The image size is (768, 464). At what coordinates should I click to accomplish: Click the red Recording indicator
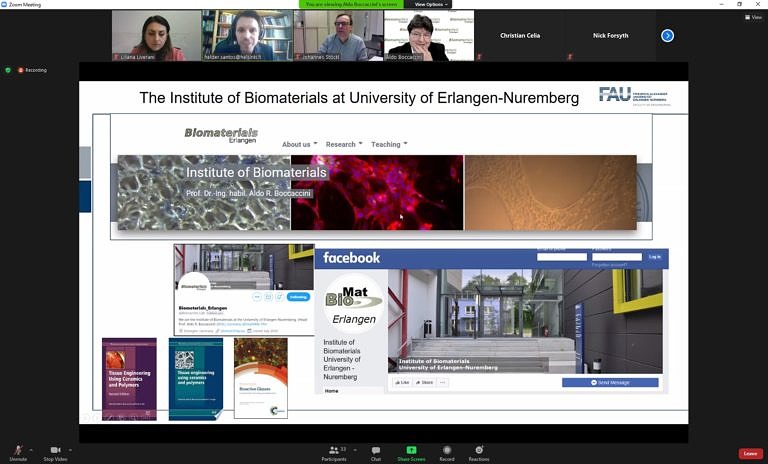(32, 70)
